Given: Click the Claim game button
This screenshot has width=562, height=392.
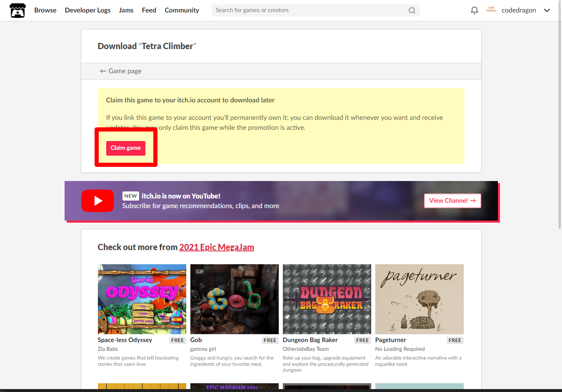Looking at the screenshot, I should 126,148.
